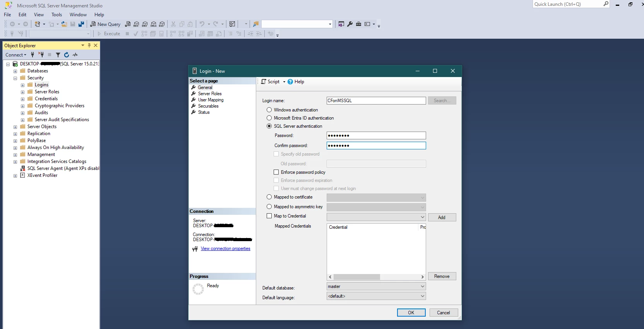This screenshot has width=644, height=329.
Task: Click the XMLA query icon
Action: coord(153,24)
